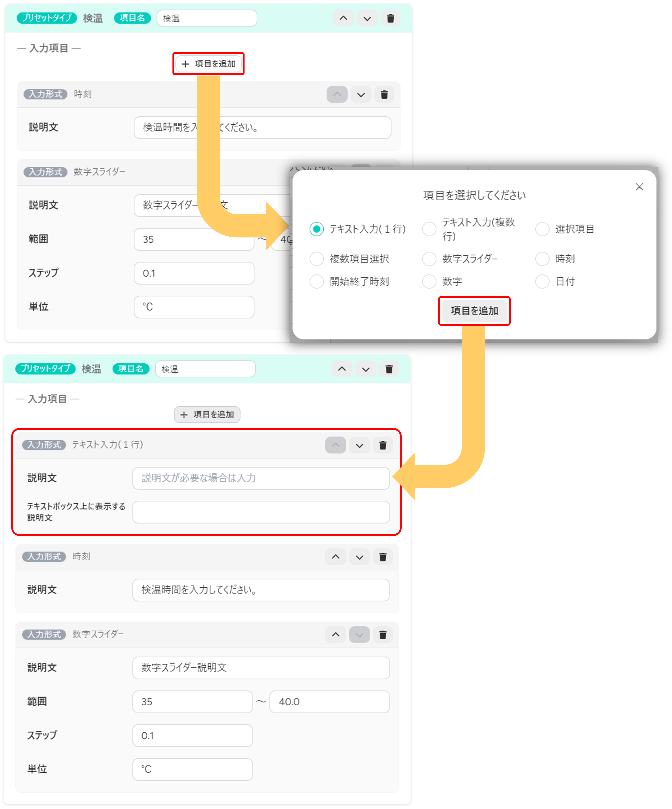Click 入力項目 heading in bottom panel

pos(47,399)
